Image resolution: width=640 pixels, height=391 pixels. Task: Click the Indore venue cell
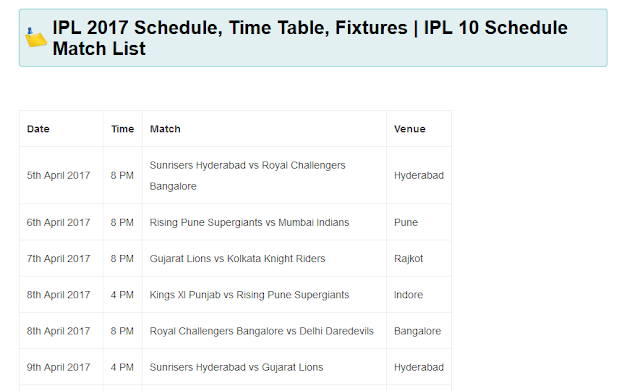[408, 295]
